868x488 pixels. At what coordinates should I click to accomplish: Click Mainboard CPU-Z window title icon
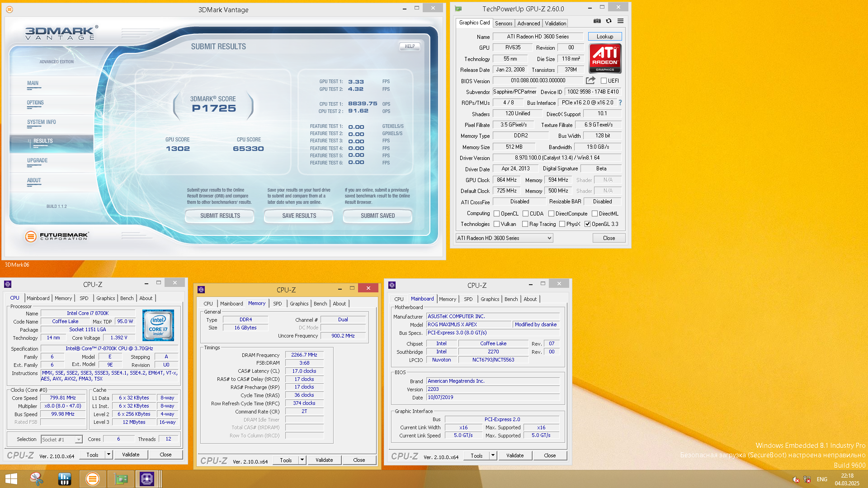tap(392, 285)
